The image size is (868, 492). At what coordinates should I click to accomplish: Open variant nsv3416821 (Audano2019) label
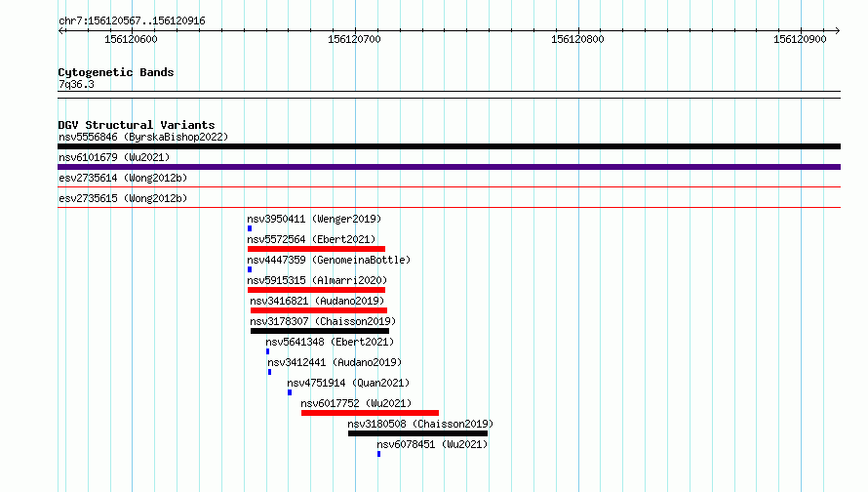(x=317, y=301)
